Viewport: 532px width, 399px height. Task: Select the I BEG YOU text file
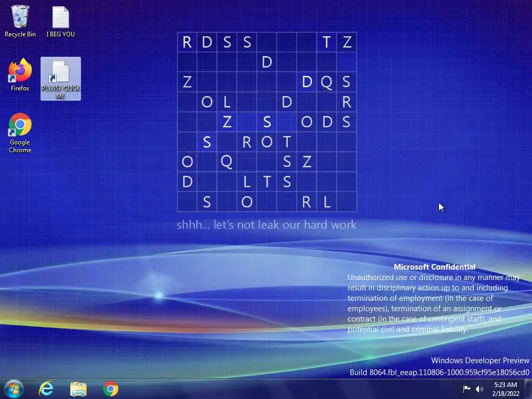click(x=60, y=21)
